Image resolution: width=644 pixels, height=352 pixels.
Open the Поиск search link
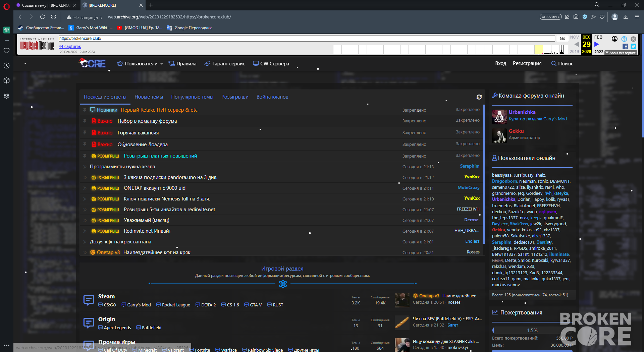coord(562,64)
